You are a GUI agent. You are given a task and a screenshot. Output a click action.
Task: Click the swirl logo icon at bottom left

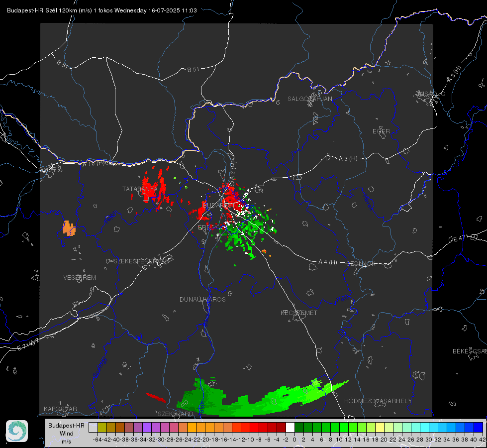coord(17,431)
